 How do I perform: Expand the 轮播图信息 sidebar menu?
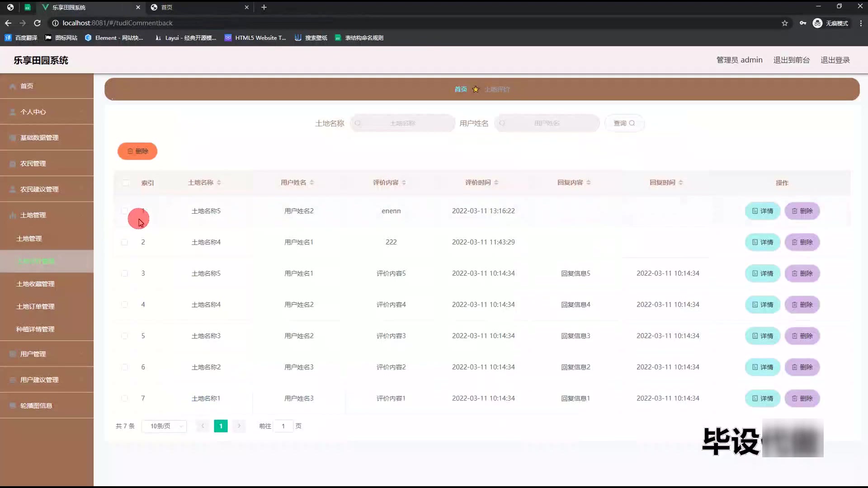pos(47,405)
